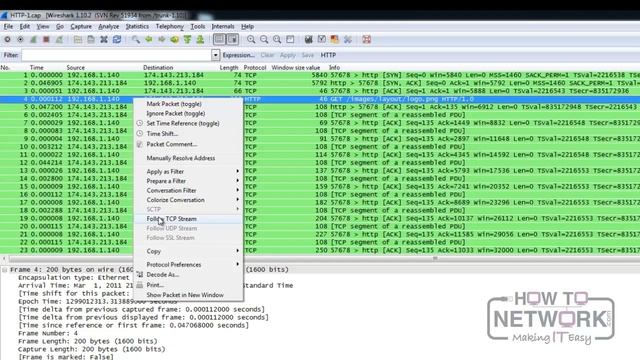
Task: Select Mark Packet (toggle) menu entry
Action: pyautogui.click(x=188, y=104)
